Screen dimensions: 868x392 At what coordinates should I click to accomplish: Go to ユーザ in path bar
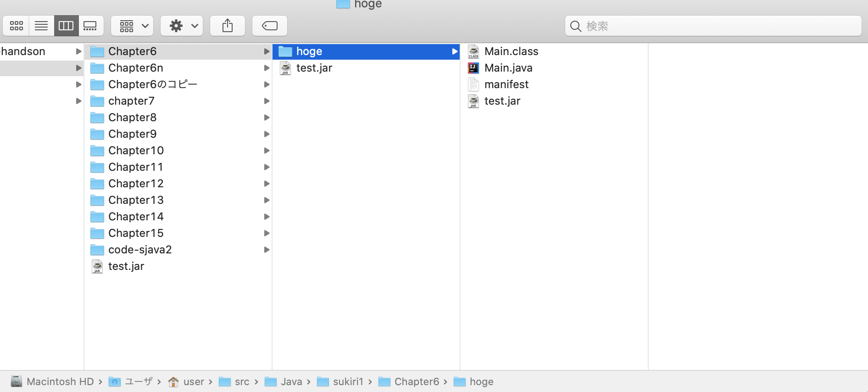point(131,381)
